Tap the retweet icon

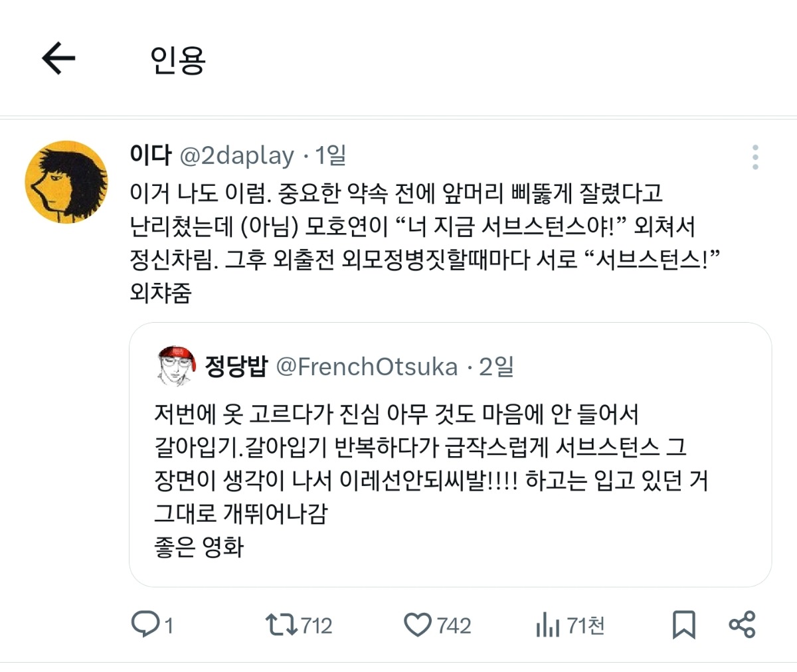coord(281,625)
